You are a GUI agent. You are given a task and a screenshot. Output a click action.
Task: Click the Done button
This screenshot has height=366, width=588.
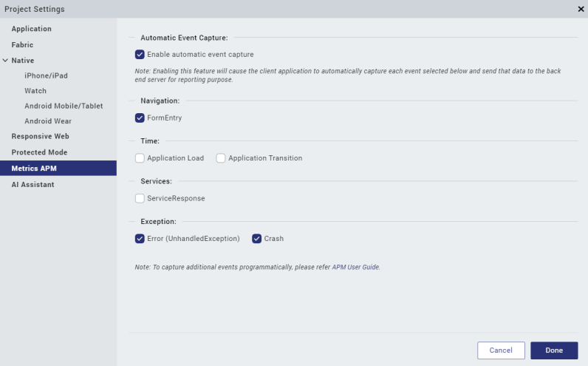[x=554, y=350]
